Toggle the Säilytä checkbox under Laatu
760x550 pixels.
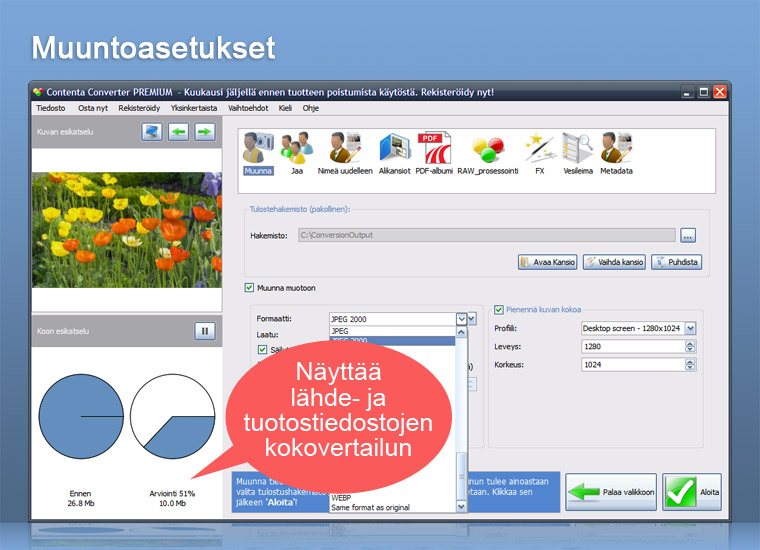click(262, 349)
